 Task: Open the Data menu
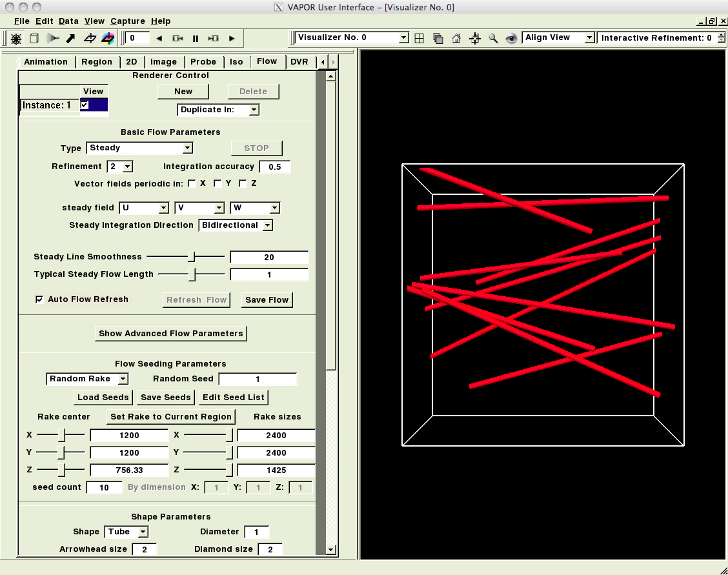coord(68,21)
